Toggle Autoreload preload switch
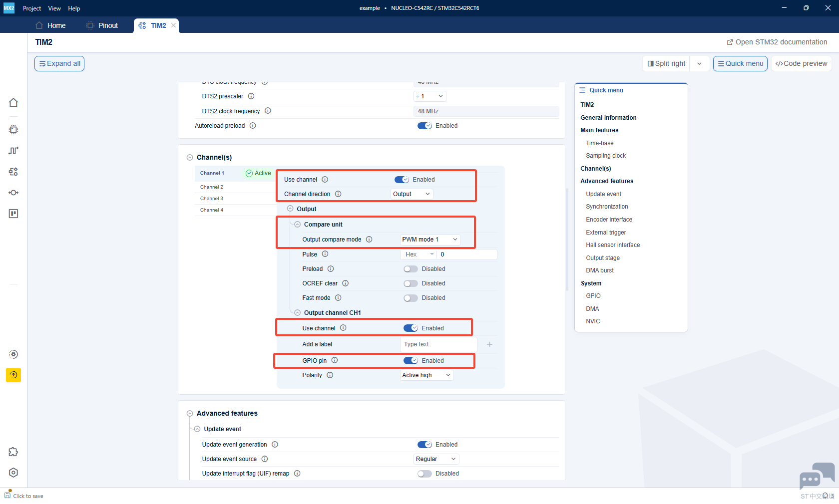 424,126
